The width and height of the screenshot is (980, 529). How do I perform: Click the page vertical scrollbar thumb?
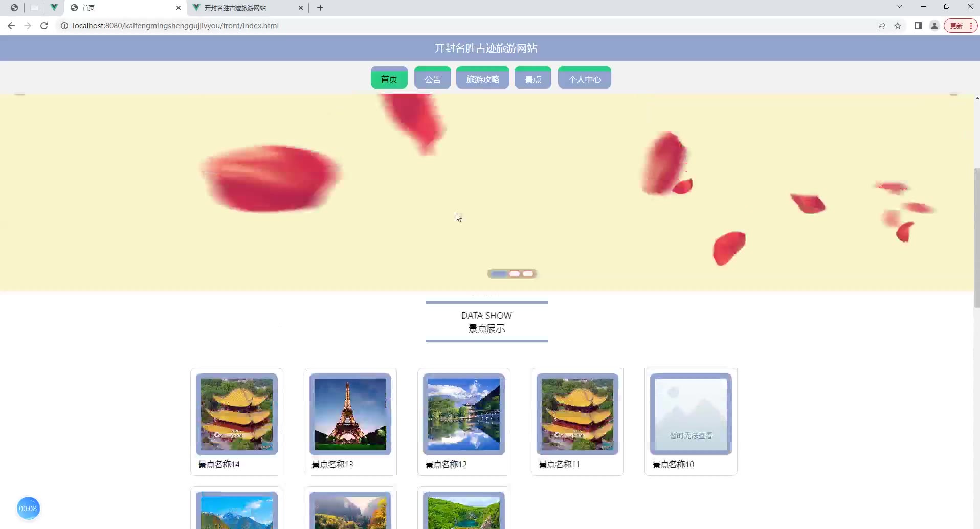[x=977, y=238]
